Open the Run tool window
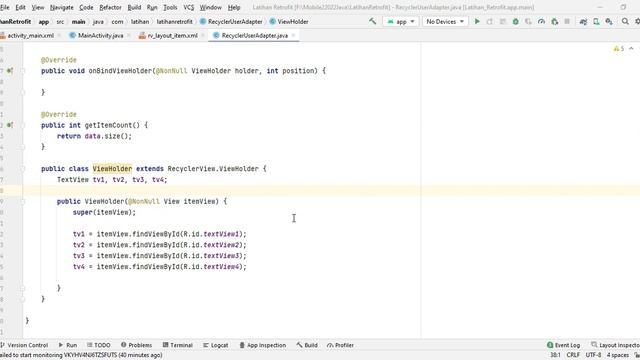 pyautogui.click(x=68, y=345)
